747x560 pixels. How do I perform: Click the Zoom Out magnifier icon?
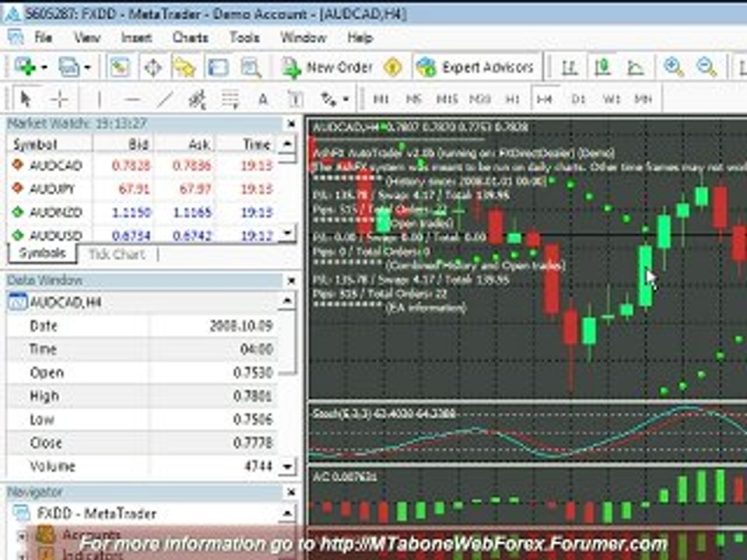point(707,67)
